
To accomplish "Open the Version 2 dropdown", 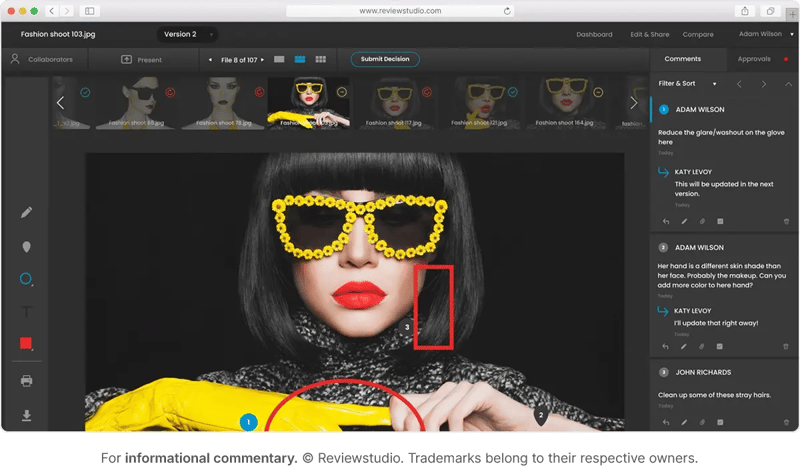I will (x=188, y=34).
